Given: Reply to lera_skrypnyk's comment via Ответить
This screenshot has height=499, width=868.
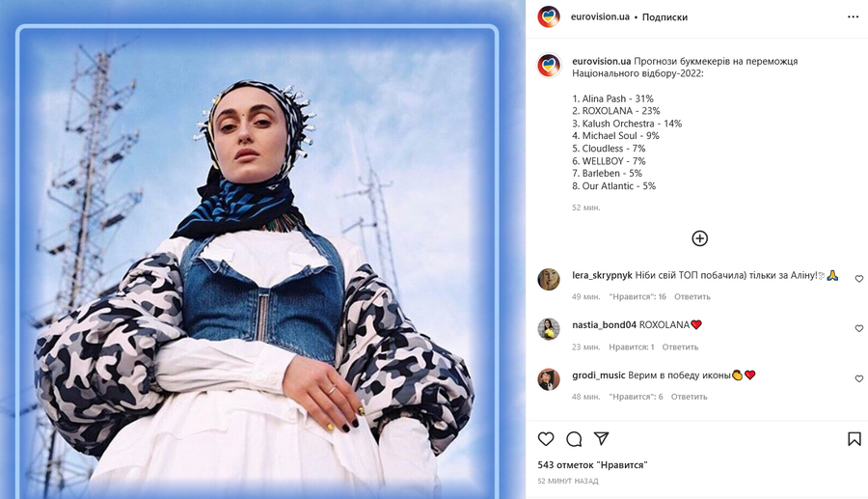Looking at the screenshot, I should (x=692, y=297).
